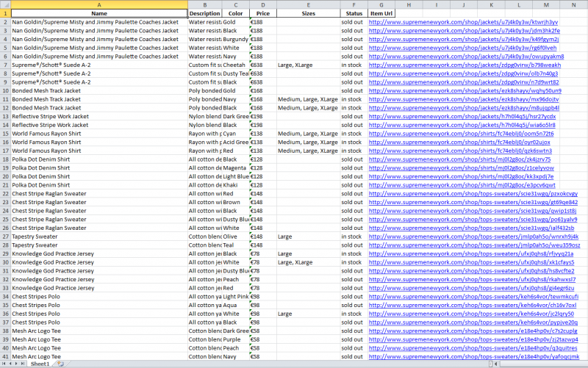Select 'in stock' status in row 36

click(354, 314)
